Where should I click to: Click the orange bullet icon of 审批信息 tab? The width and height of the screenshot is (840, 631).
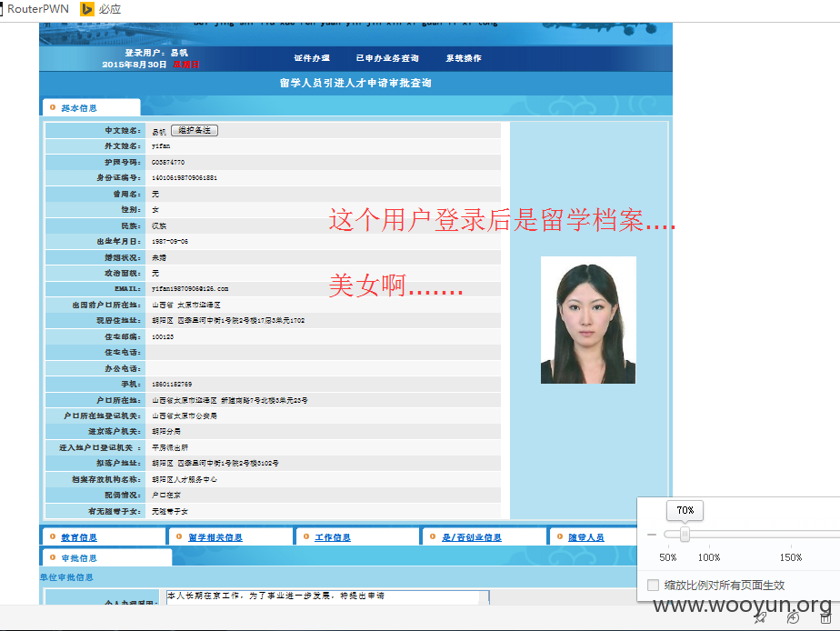point(53,557)
